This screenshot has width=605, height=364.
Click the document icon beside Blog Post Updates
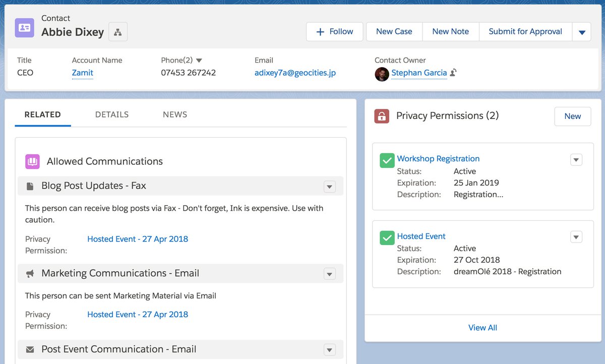click(x=30, y=186)
